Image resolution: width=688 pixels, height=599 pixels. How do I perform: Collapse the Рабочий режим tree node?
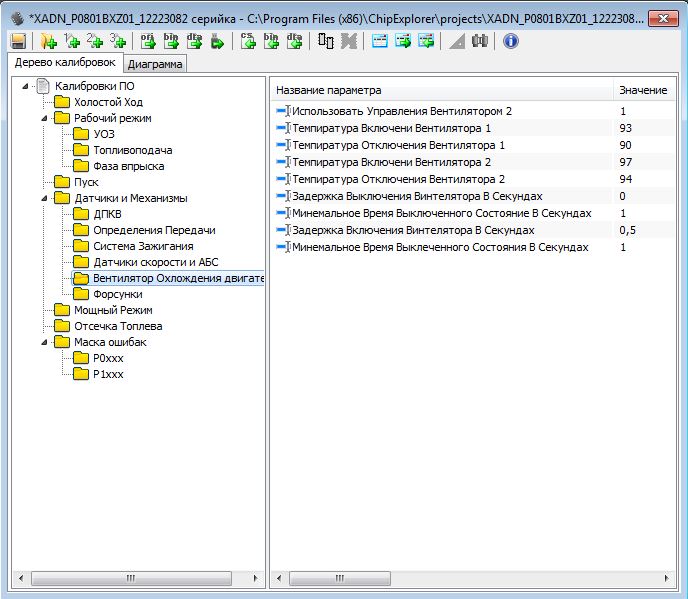[x=46, y=118]
